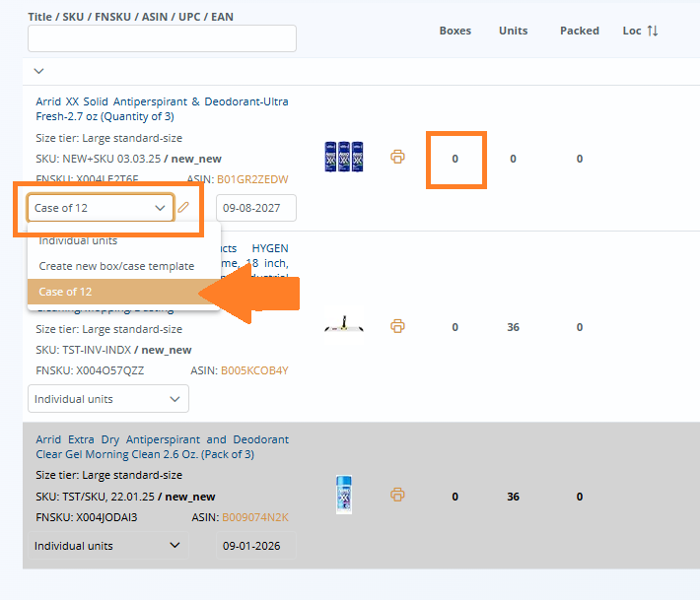Select Create new box/case template option
The height and width of the screenshot is (600, 700).
coord(116,266)
